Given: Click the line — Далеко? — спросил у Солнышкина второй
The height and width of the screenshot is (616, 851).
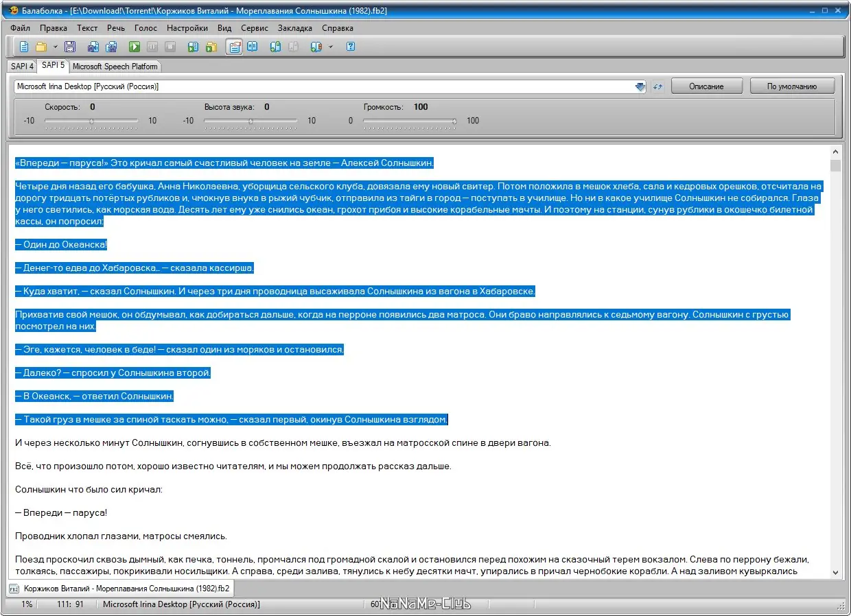Looking at the screenshot, I should (x=113, y=372).
